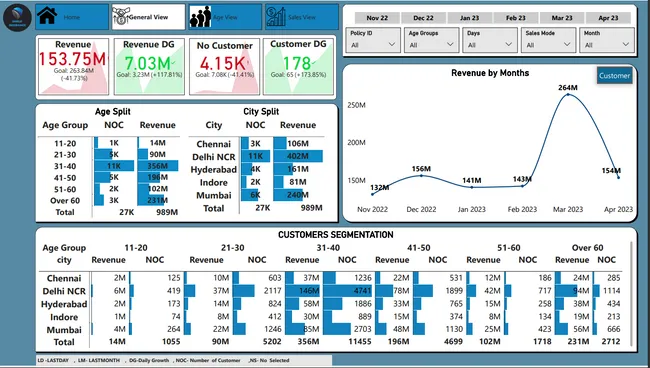This screenshot has width=650, height=368.
Task: Click the 402M revenue bar for Delhi NCR
Action: 298,156
